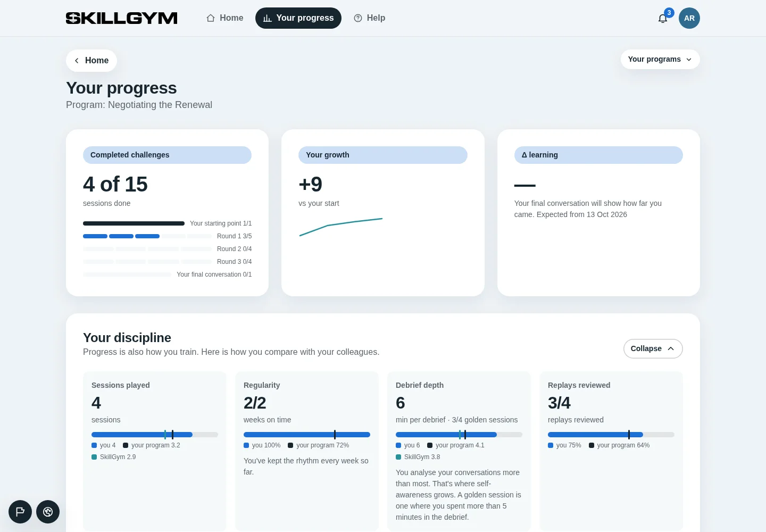Click 'your program 64%' legend entry

click(x=619, y=445)
